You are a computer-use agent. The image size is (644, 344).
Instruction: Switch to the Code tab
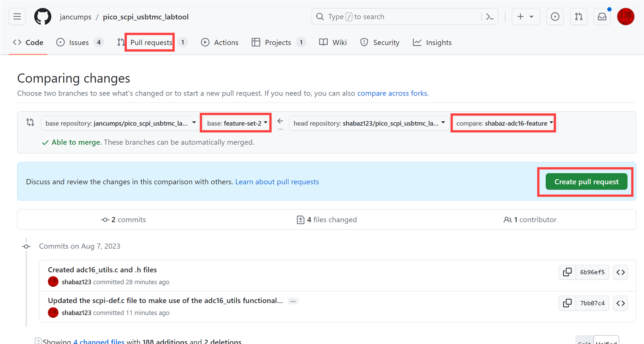click(x=28, y=42)
